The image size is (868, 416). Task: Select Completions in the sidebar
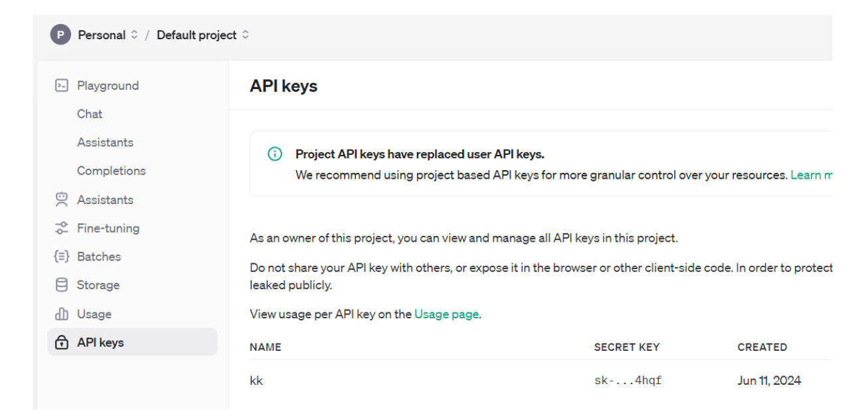111,171
